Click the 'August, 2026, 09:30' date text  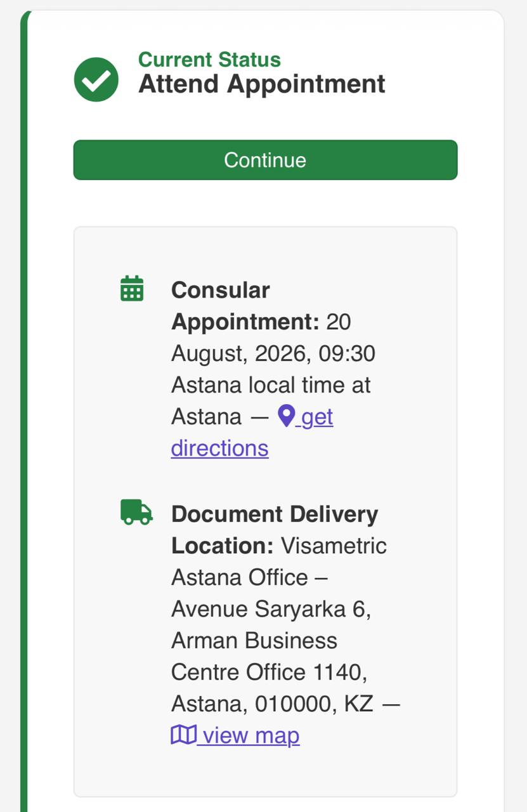[273, 353]
